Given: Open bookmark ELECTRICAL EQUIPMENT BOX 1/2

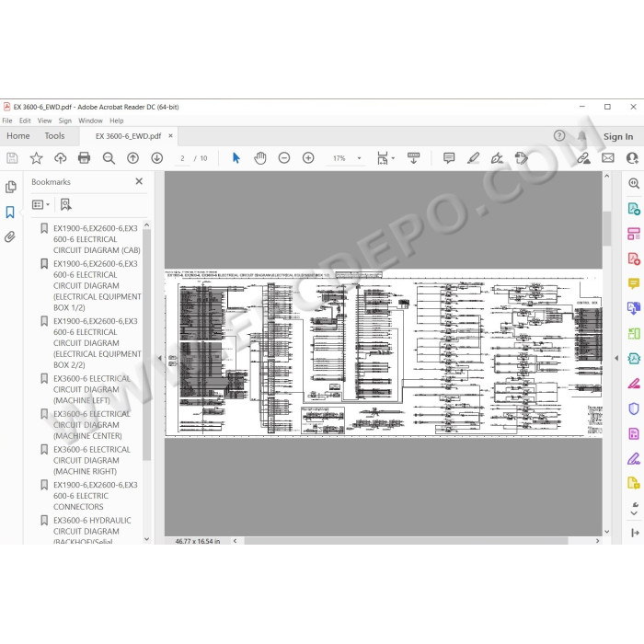Looking at the screenshot, I should pyautogui.click(x=97, y=285).
